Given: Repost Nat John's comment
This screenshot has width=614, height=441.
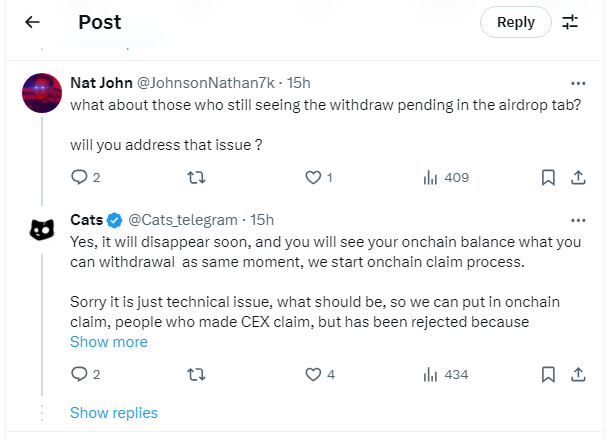Looking at the screenshot, I should pos(197,177).
